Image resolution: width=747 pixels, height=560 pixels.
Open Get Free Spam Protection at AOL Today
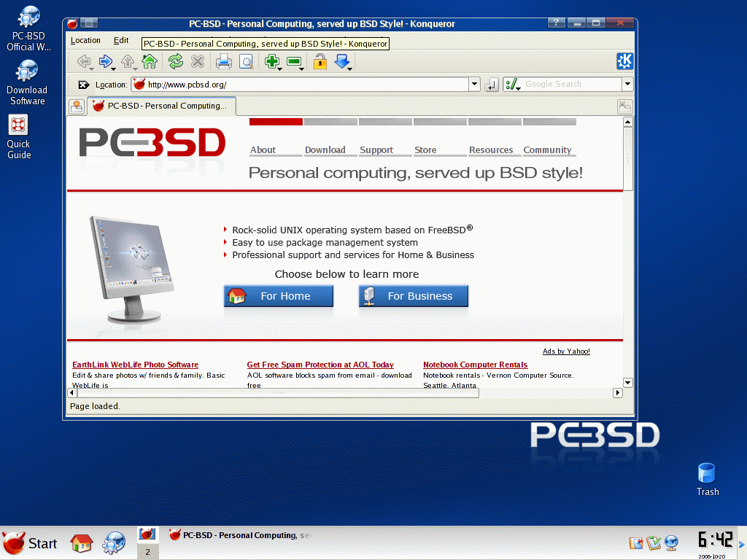click(320, 365)
